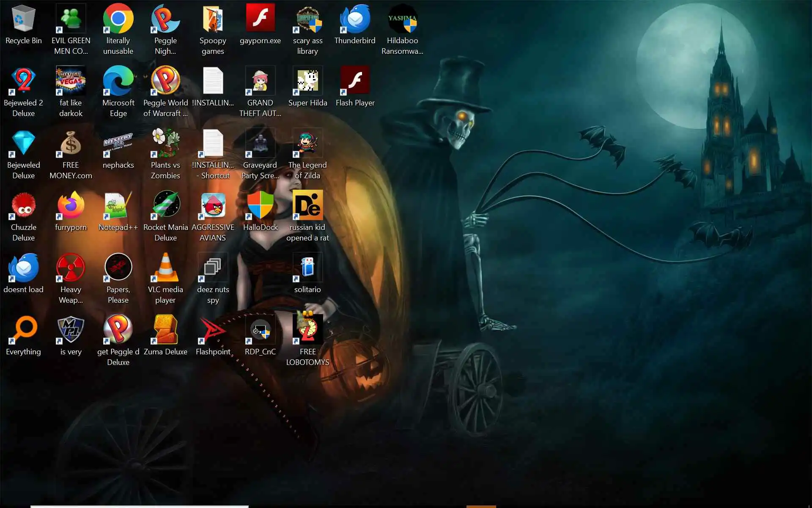Select the Notepad++ desktop shortcut

coord(118,206)
